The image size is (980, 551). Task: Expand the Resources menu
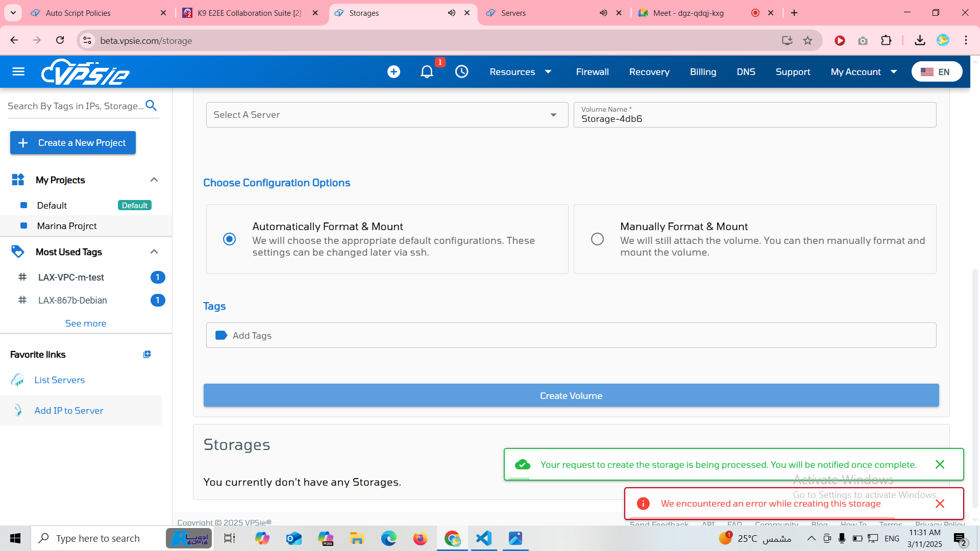[x=520, y=72]
